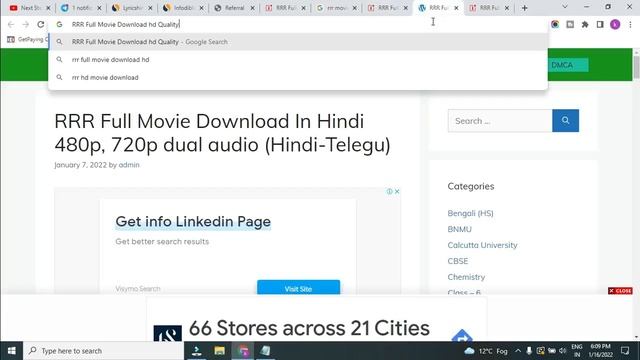The height and width of the screenshot is (360, 640).
Task: Go forward using the browser forward arrow
Action: click(x=26, y=24)
